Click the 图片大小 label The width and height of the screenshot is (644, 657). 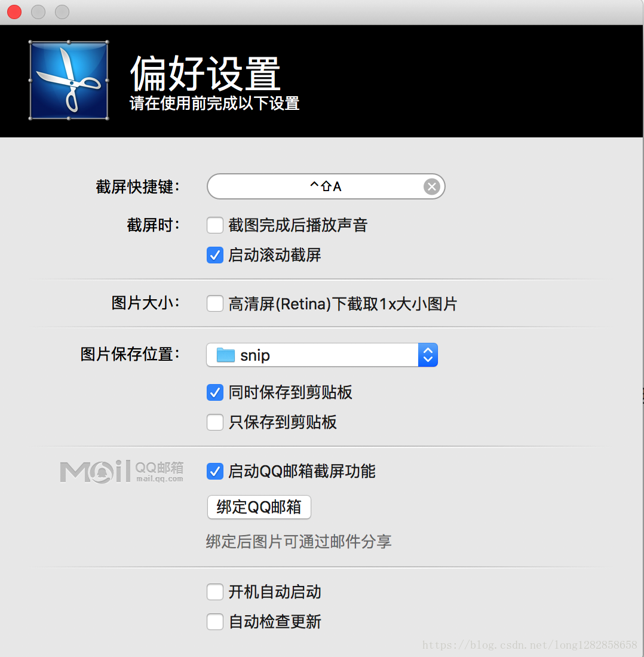pyautogui.click(x=146, y=303)
